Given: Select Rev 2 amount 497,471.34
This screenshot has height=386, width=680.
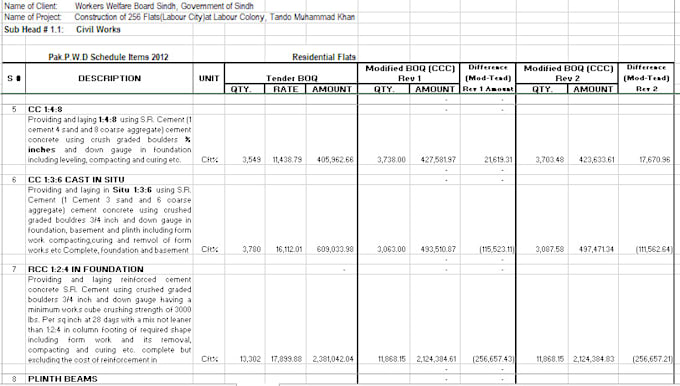Looking at the screenshot, I should (596, 249).
